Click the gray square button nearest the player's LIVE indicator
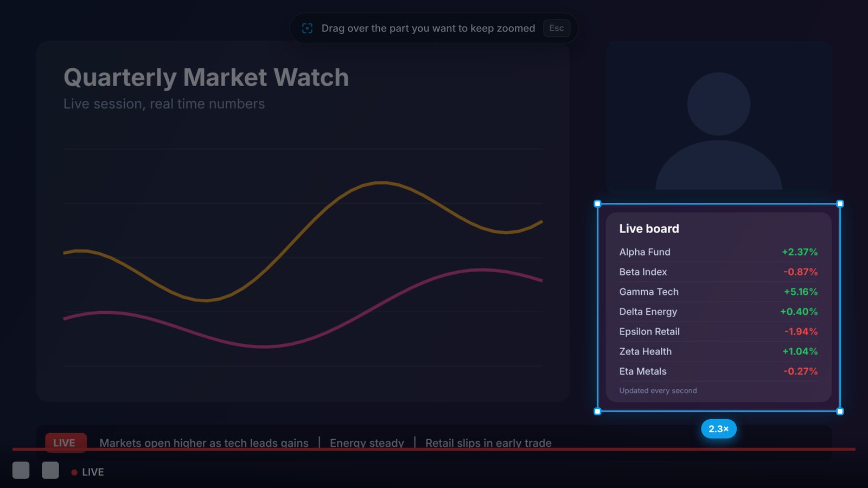Image resolution: width=868 pixels, height=488 pixels. 50,470
